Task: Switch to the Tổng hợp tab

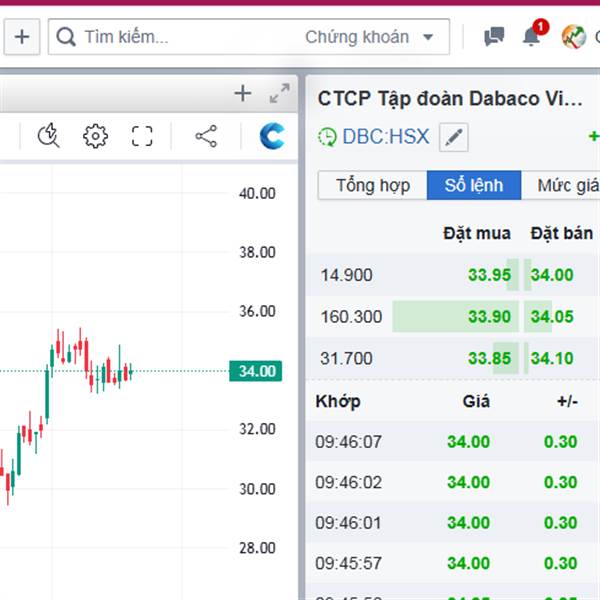Action: 373,185
